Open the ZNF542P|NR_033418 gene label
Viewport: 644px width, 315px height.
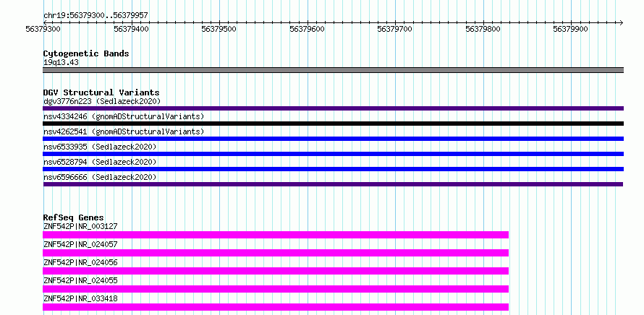point(80,298)
